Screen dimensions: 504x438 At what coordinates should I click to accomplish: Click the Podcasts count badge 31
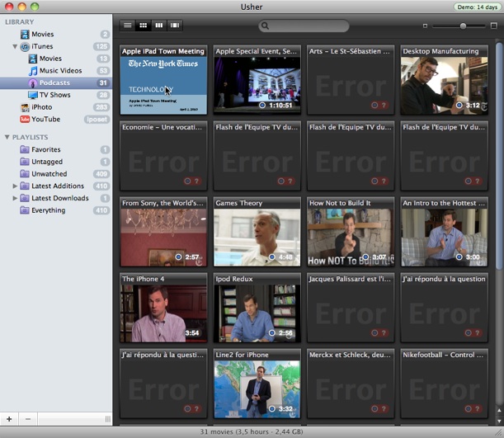pyautogui.click(x=103, y=83)
